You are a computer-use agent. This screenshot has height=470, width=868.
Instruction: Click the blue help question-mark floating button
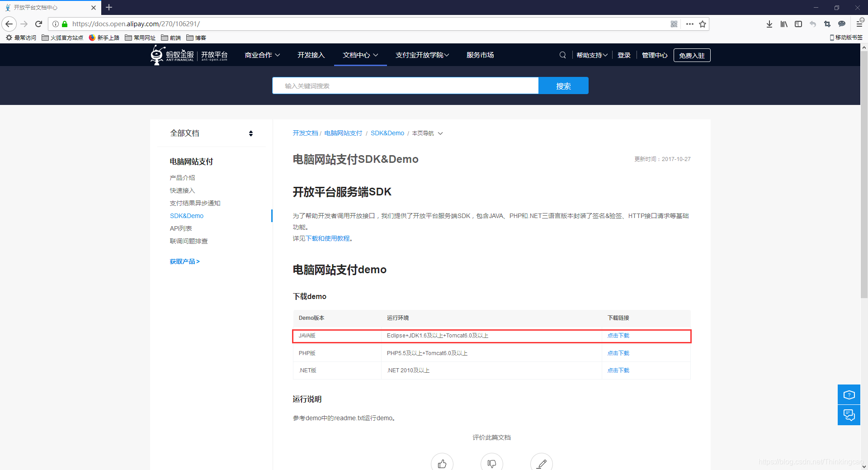tap(849, 395)
